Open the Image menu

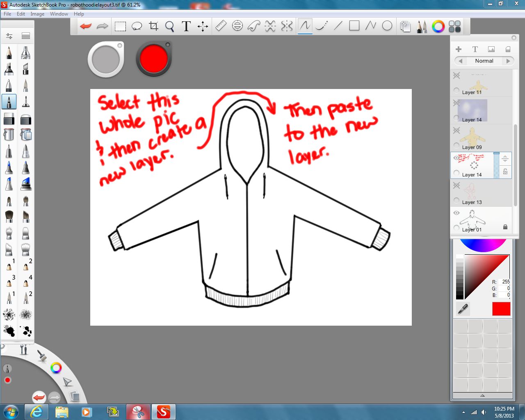pyautogui.click(x=37, y=14)
